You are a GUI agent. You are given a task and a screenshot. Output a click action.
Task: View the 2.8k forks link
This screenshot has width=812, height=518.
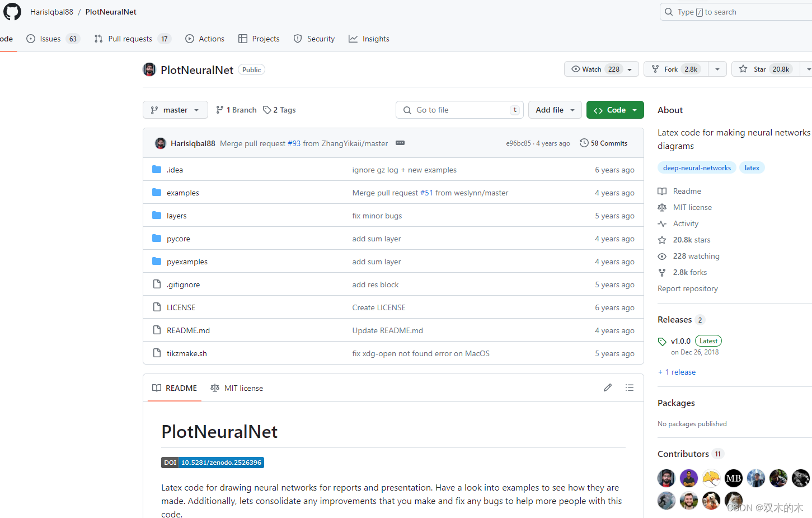pyautogui.click(x=682, y=272)
